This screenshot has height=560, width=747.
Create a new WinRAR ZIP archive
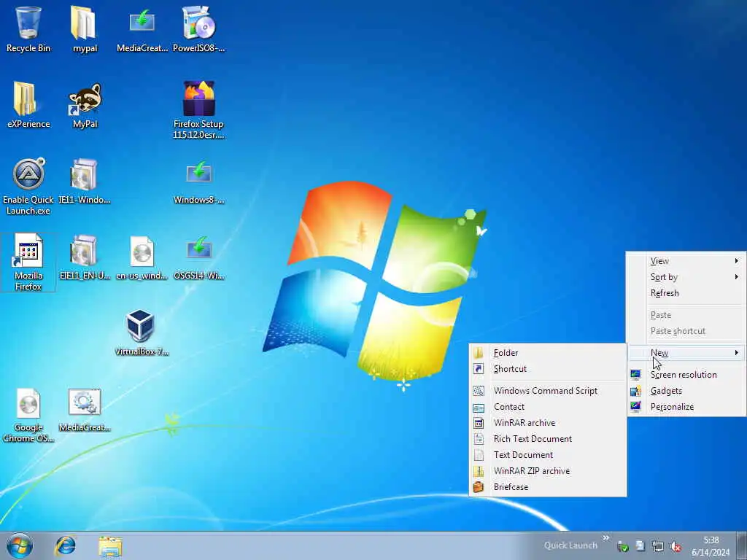coord(547,471)
